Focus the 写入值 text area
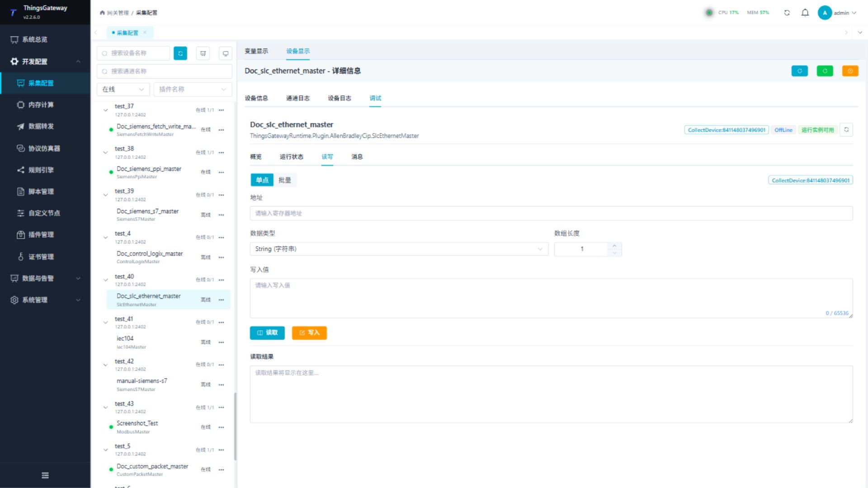The width and height of the screenshot is (868, 488). pyautogui.click(x=551, y=298)
